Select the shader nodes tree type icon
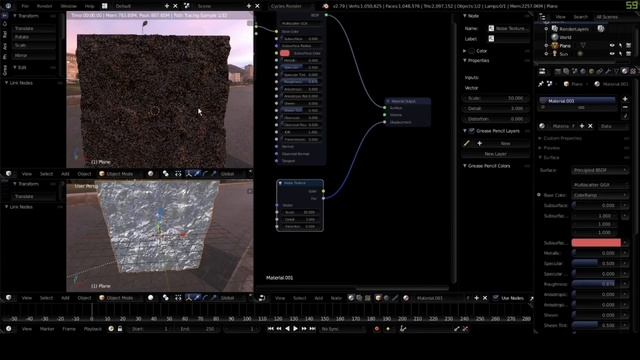 coord(351,298)
